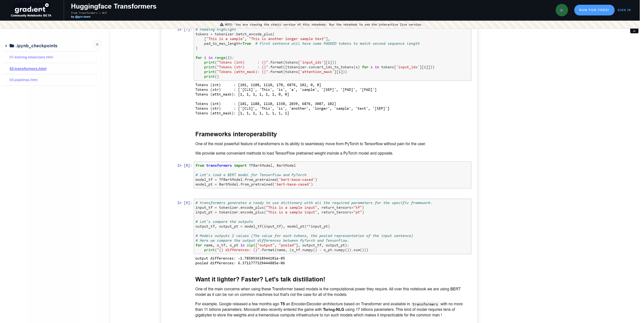Screen dimensions: 644x323
Task: Click the RUN FOR FREE! button
Action: click(x=594, y=10)
